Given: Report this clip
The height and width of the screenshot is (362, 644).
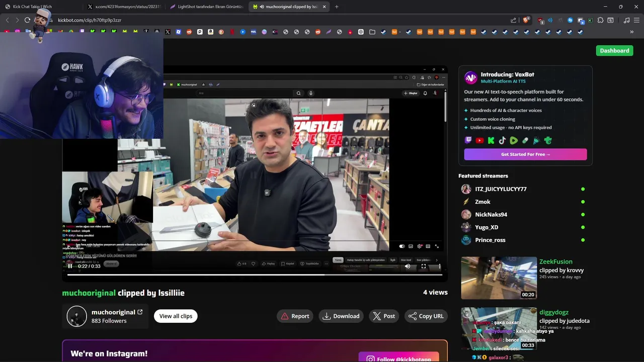Looking at the screenshot, I should [x=295, y=316].
